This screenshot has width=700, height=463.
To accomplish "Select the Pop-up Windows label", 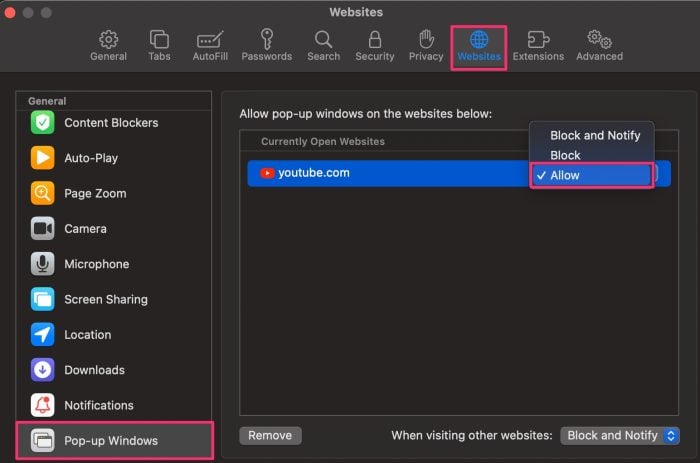I will click(111, 441).
